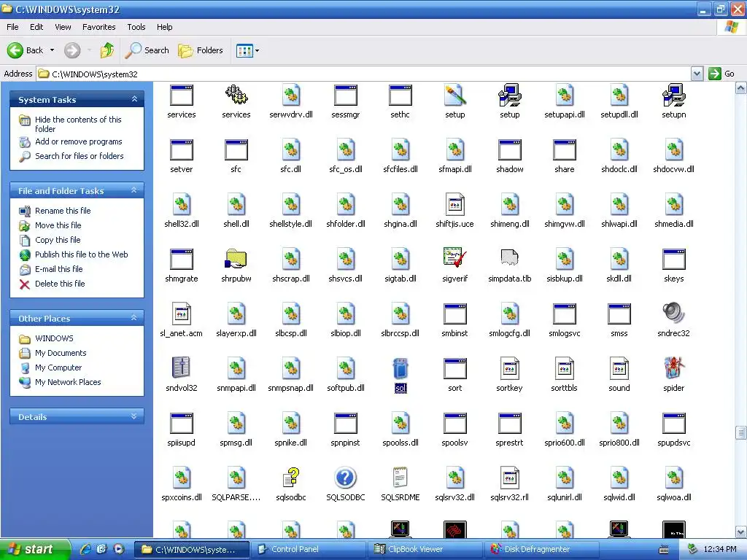Open the Tools menu
Screen dimensions: 747x560
coord(136,27)
